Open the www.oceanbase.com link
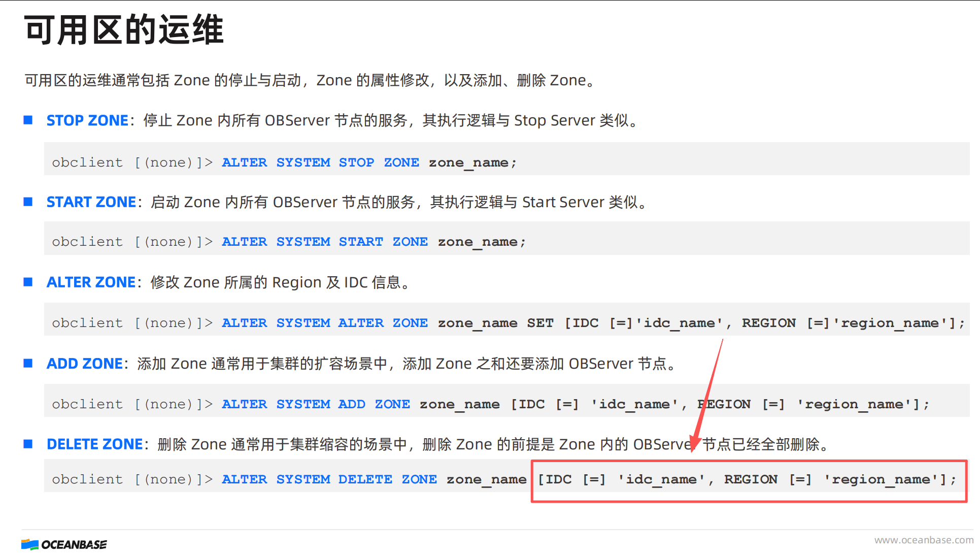The width and height of the screenshot is (980, 554). tap(923, 540)
